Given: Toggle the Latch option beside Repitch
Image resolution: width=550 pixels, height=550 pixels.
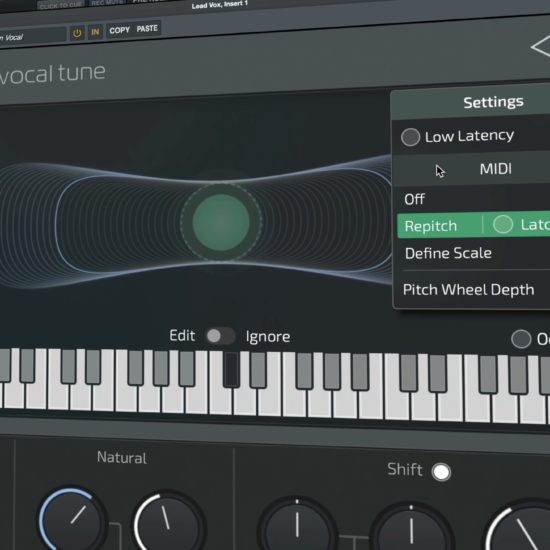Looking at the screenshot, I should pos(503,224).
